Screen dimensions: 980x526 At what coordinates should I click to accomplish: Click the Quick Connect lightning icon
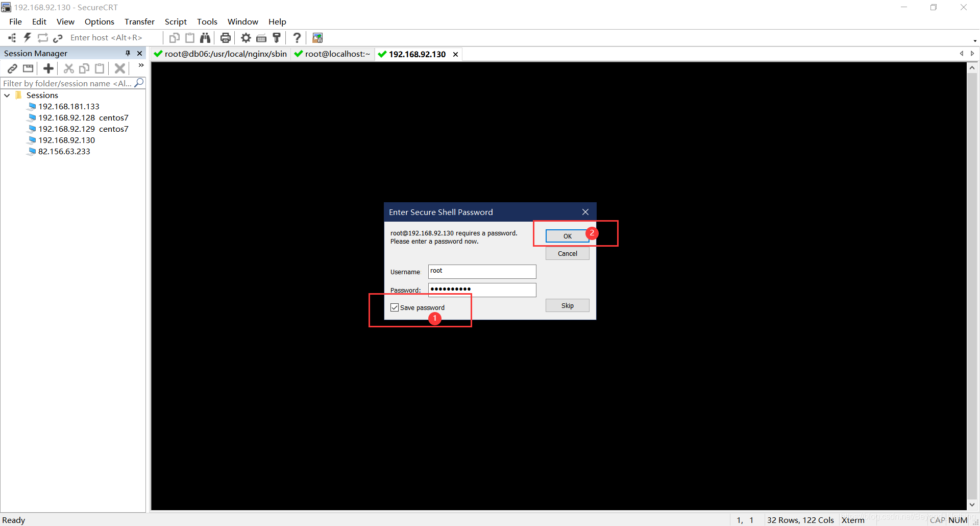pos(28,38)
